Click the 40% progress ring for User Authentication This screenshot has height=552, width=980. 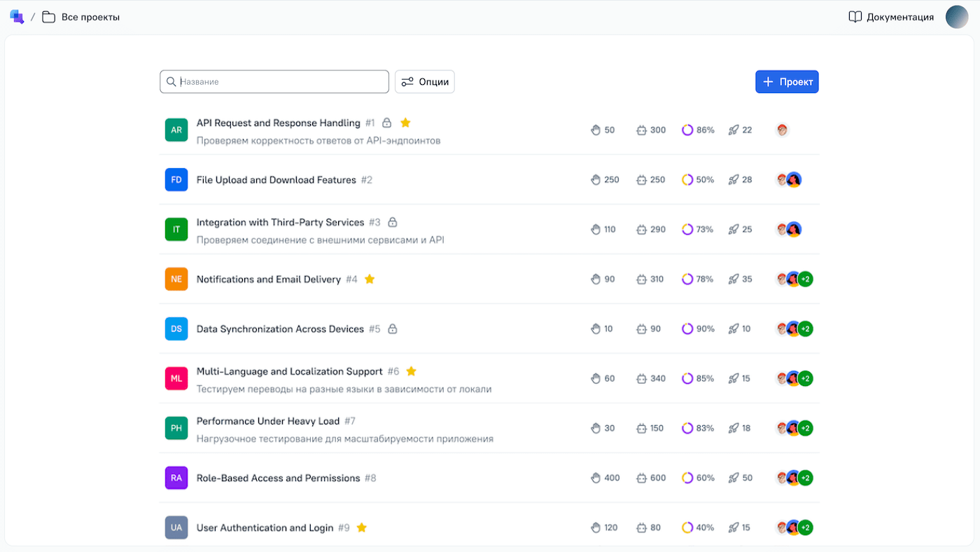[x=687, y=527]
